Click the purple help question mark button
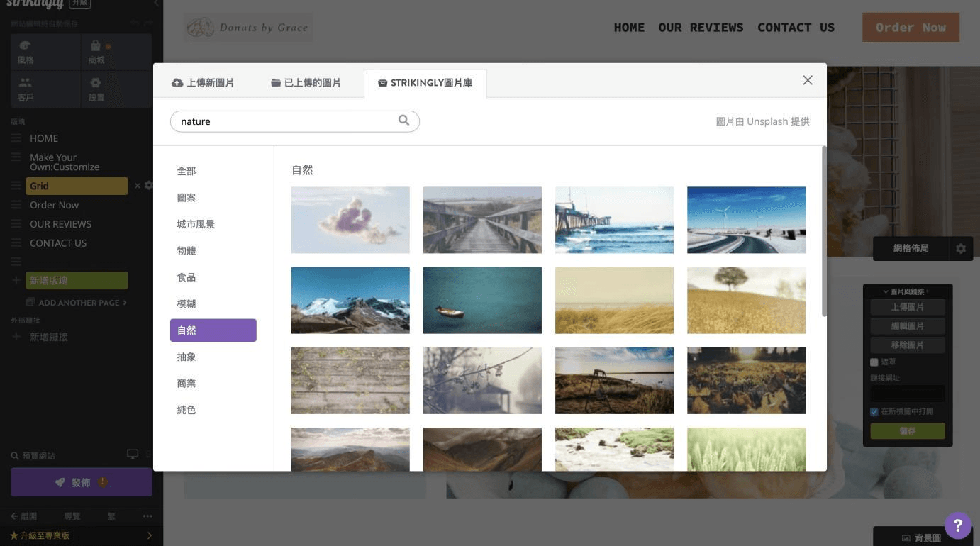Image resolution: width=980 pixels, height=546 pixels. point(957,525)
